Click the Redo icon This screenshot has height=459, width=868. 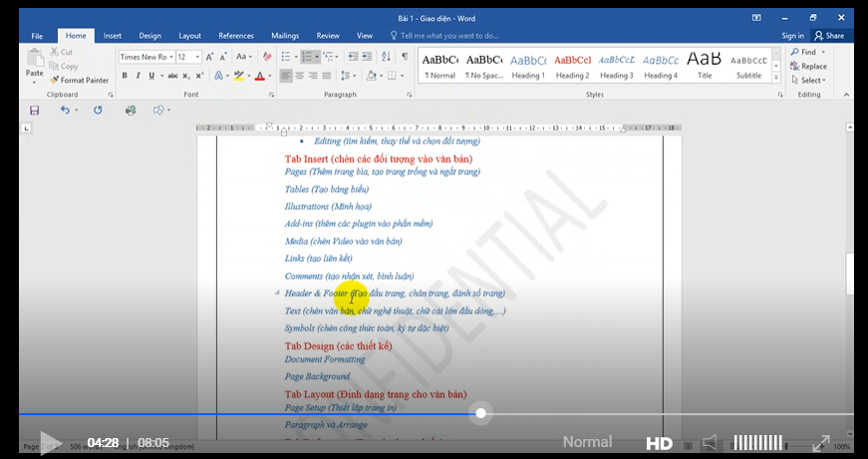[x=98, y=111]
